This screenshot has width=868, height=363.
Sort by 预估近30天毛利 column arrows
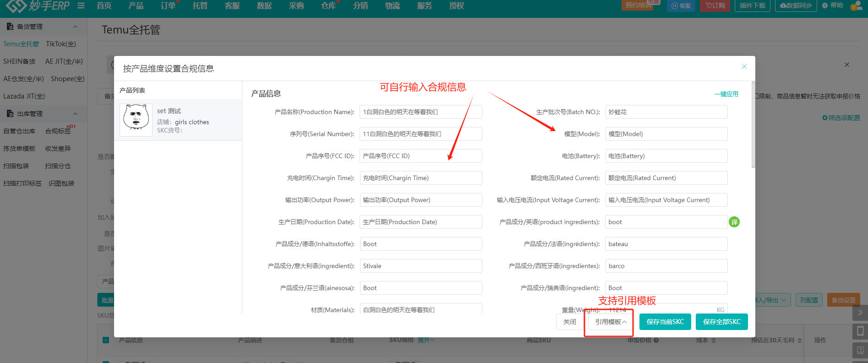[x=800, y=340]
